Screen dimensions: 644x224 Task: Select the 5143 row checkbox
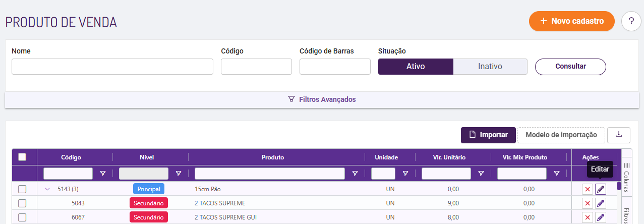point(22,189)
